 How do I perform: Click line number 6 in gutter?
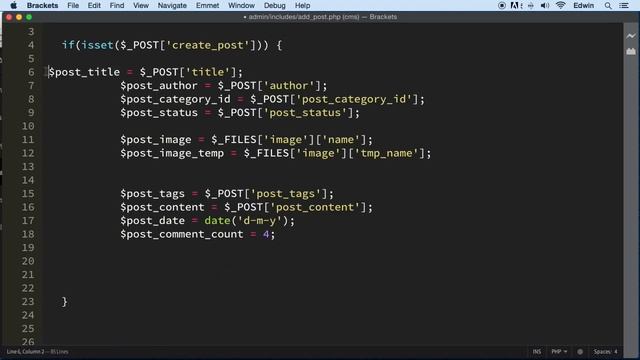pyautogui.click(x=31, y=72)
